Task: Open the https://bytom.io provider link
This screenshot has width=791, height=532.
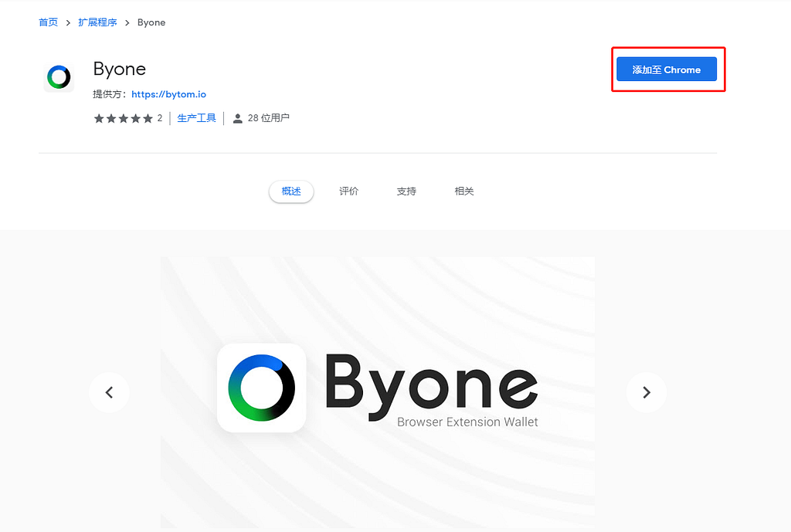Action: pyautogui.click(x=168, y=94)
